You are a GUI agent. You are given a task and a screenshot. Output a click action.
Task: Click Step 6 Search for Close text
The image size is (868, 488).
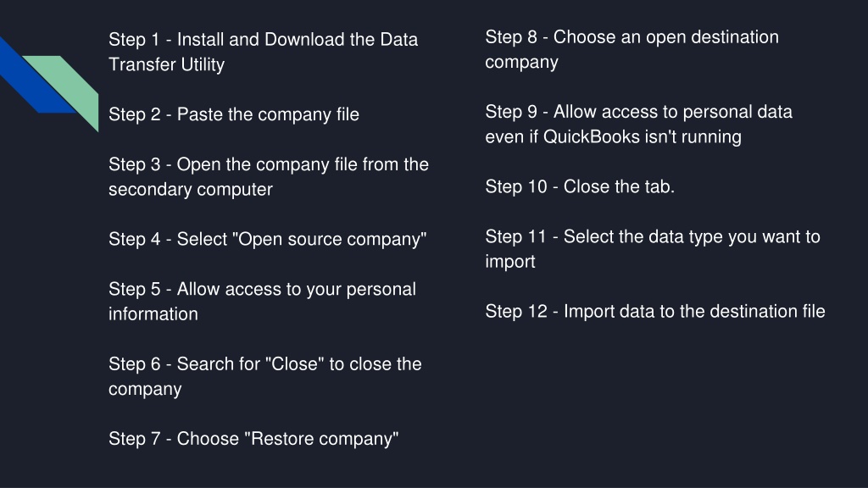point(265,376)
